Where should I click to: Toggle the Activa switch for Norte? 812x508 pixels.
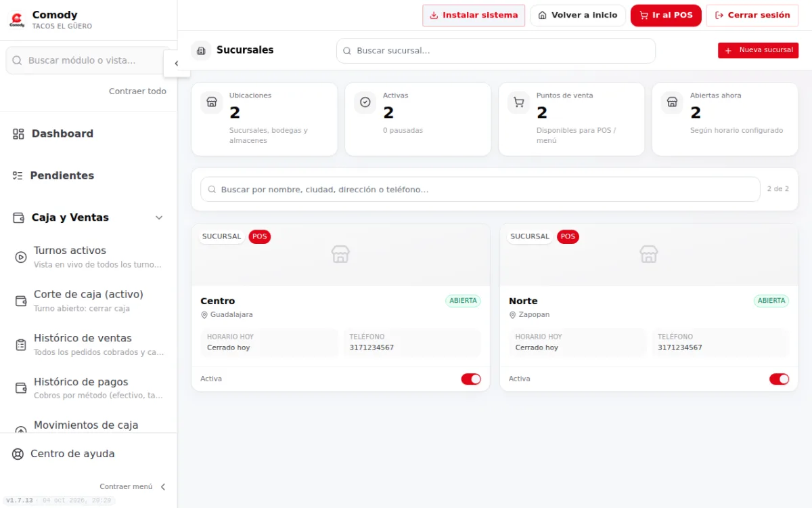(779, 379)
